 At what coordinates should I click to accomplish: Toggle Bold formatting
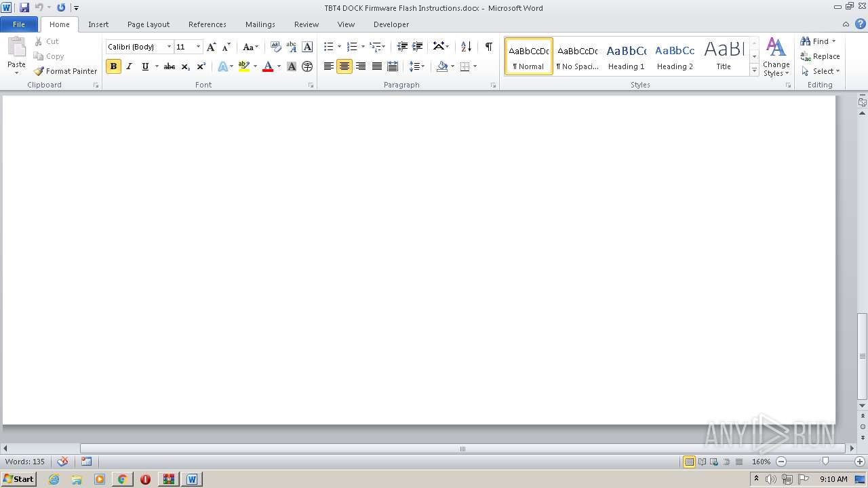pos(113,66)
